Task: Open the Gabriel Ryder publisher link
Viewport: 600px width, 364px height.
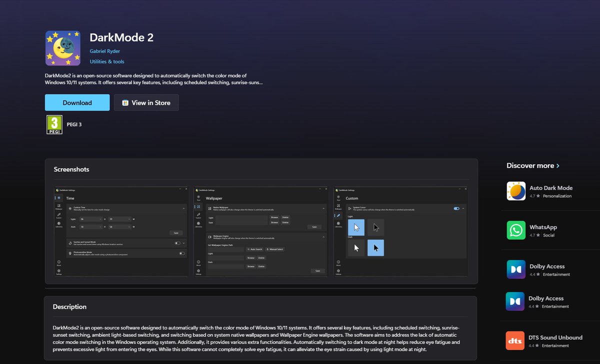Action: coord(105,51)
